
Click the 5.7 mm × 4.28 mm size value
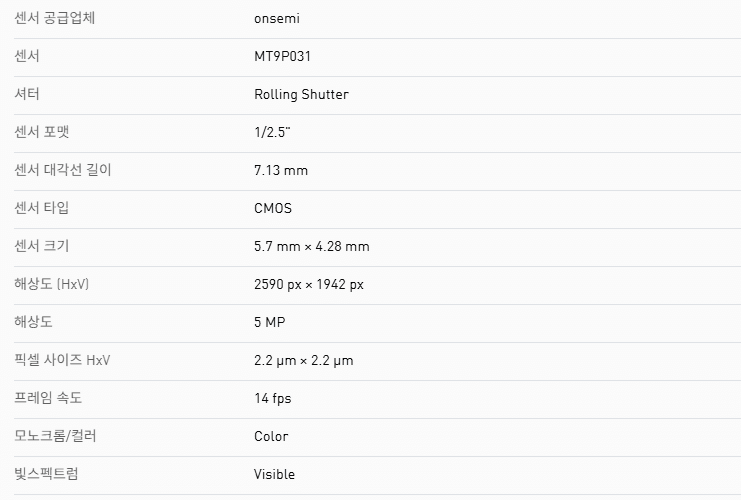pos(311,246)
